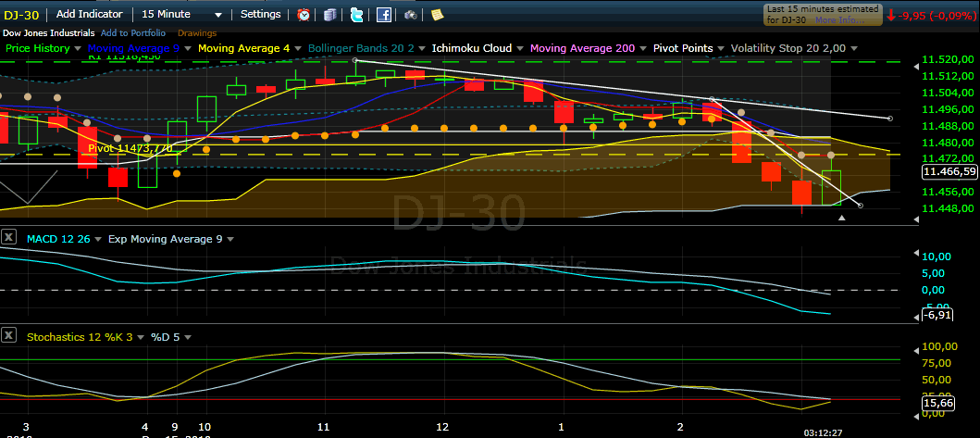Image resolution: width=980 pixels, height=438 pixels.
Task: Select the Exp Moving Average 9 label
Action: pos(166,239)
